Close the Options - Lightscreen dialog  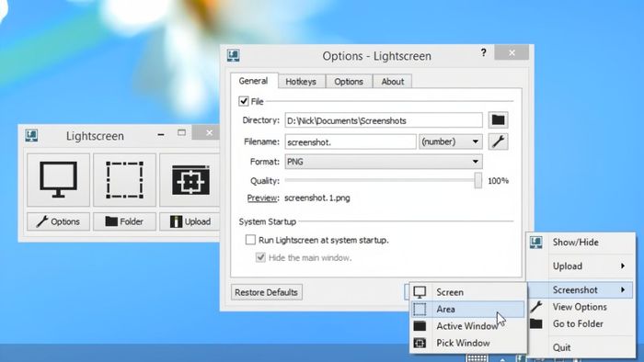click(x=512, y=52)
